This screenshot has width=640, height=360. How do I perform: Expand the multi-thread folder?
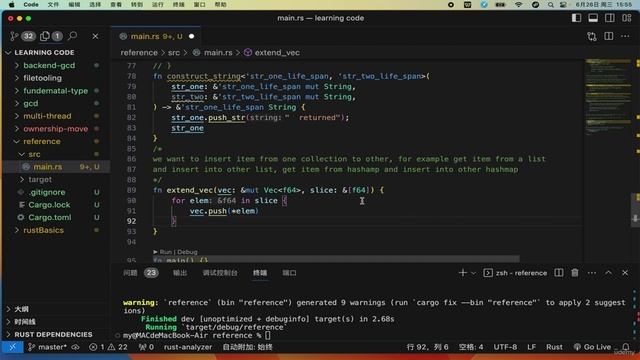(47, 116)
